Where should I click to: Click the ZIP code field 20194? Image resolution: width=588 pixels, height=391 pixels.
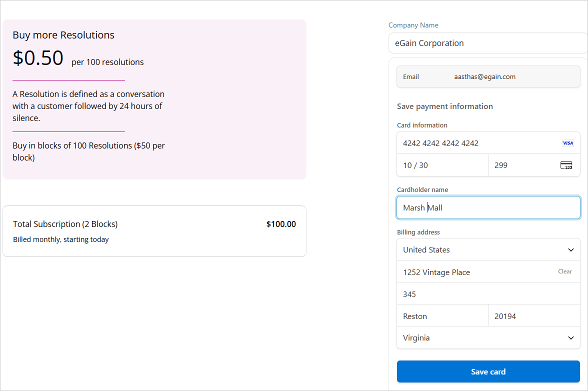(x=533, y=316)
